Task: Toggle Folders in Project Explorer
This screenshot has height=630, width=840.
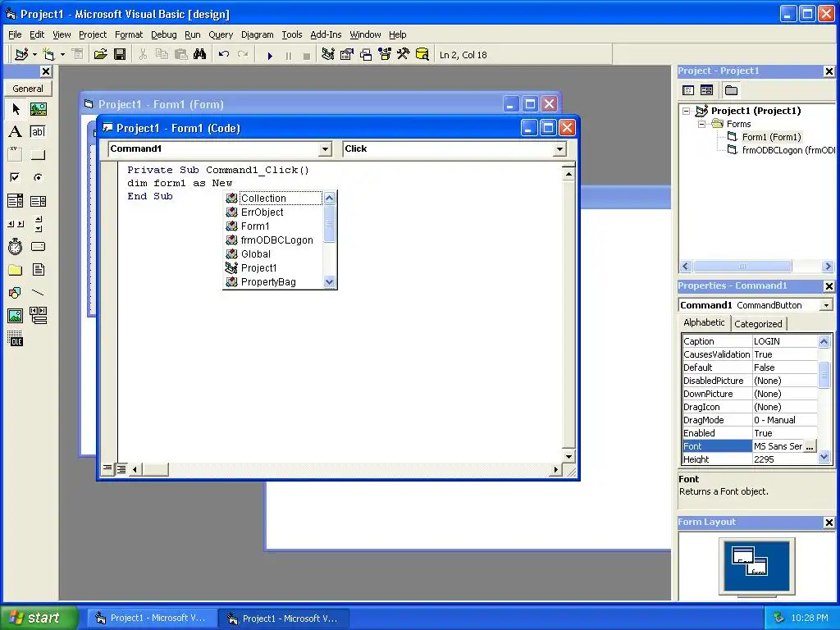Action: [731, 90]
